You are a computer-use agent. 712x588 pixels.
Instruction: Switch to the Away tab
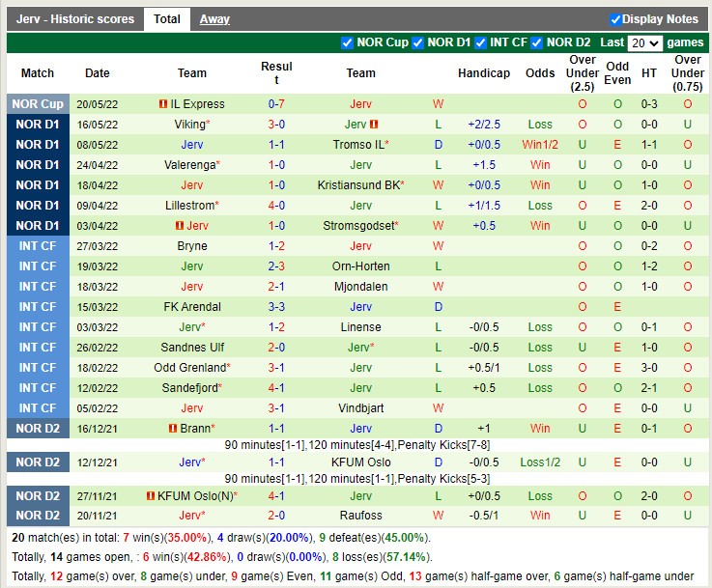click(214, 19)
